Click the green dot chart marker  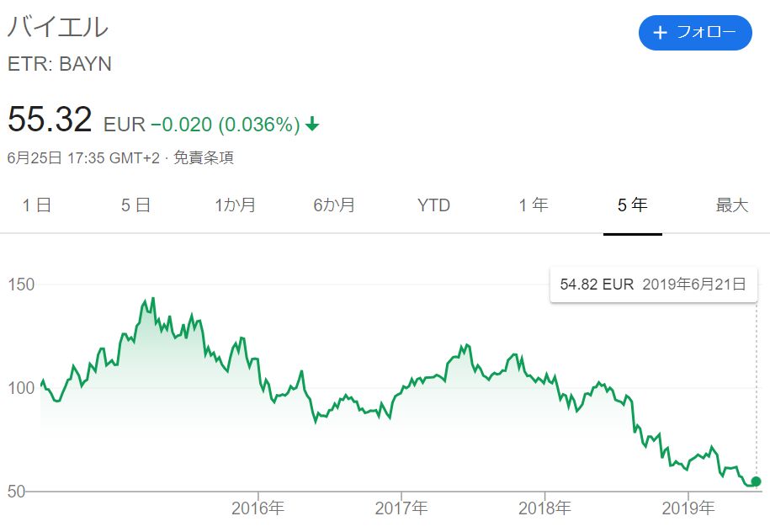coord(756,481)
